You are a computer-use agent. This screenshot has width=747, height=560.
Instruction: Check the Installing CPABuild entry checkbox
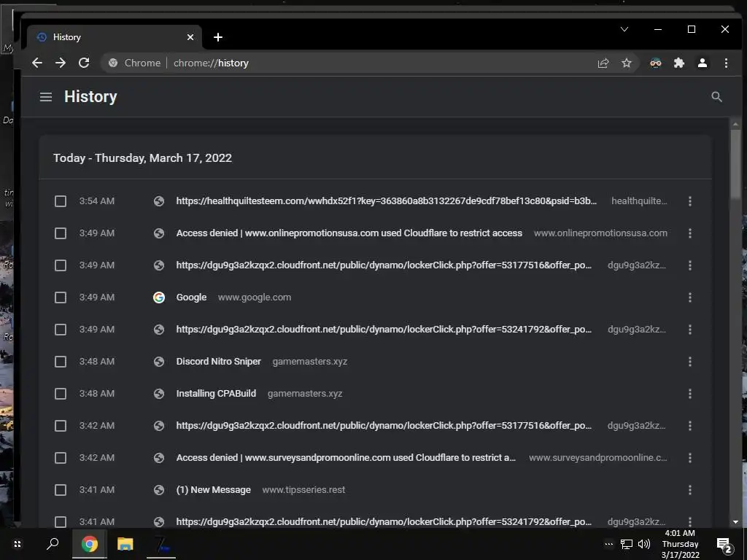click(61, 394)
